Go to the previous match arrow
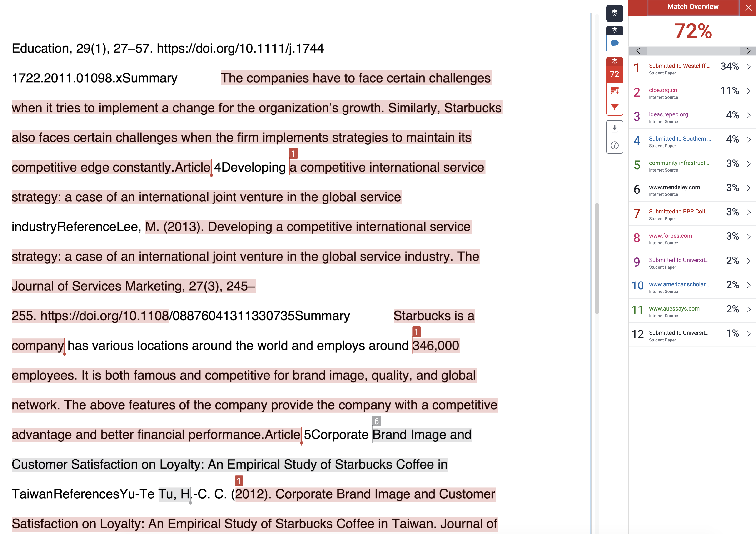This screenshot has height=534, width=756. pyautogui.click(x=638, y=51)
